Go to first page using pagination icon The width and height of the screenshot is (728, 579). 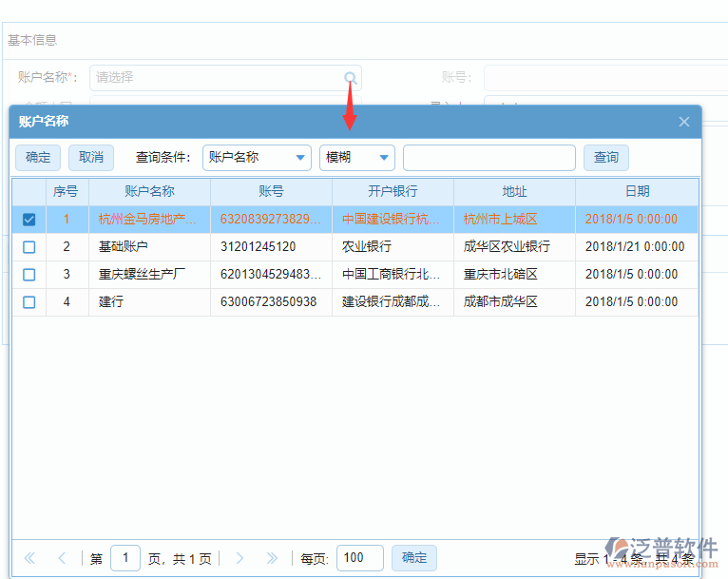(x=29, y=558)
